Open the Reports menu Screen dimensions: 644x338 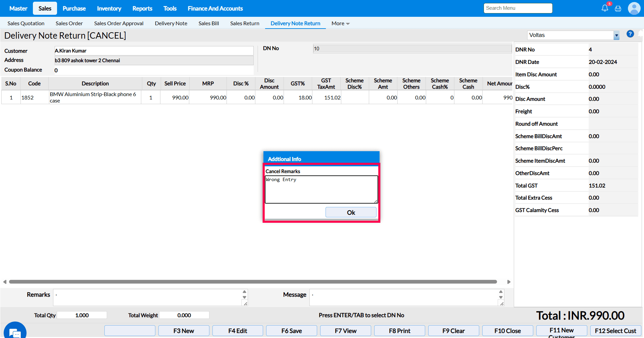142,8
